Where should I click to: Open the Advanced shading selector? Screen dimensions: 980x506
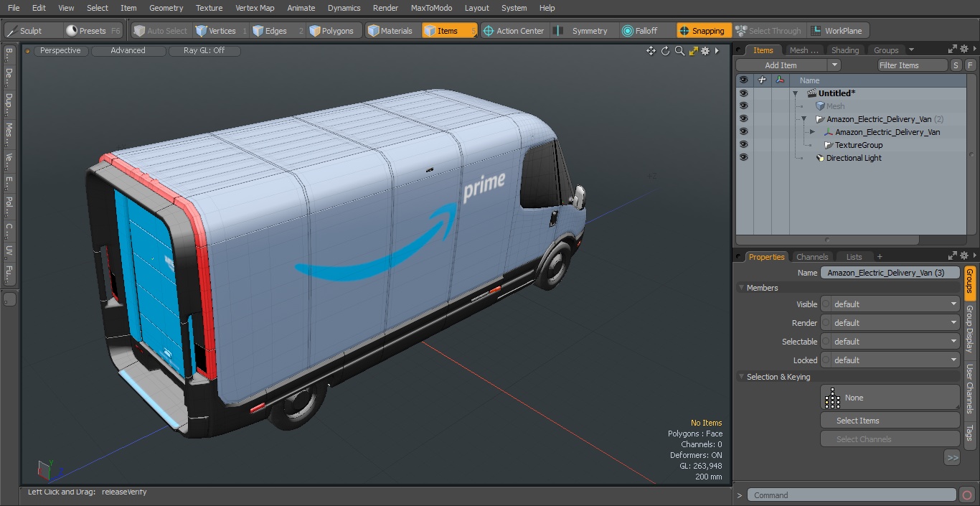click(x=128, y=51)
